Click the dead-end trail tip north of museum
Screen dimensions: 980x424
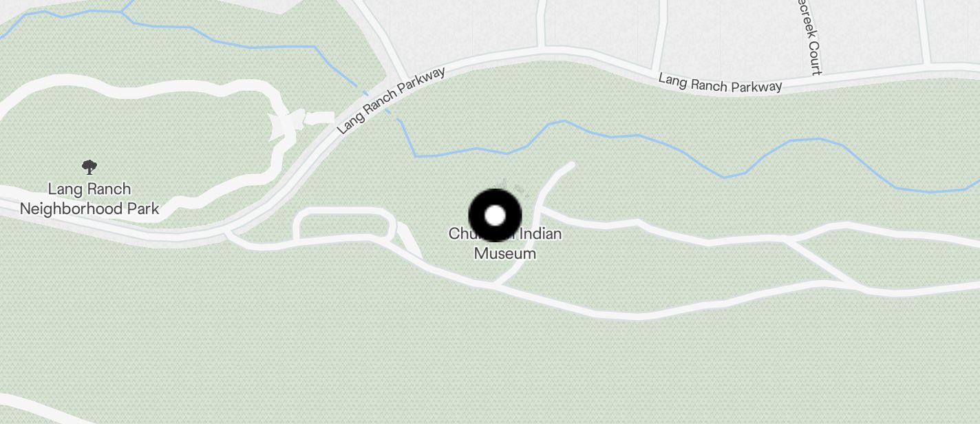(569, 165)
